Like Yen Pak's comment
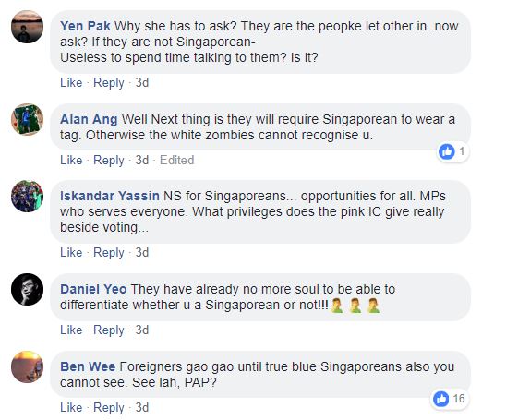Viewport: 506px width, 420px height. (71, 83)
